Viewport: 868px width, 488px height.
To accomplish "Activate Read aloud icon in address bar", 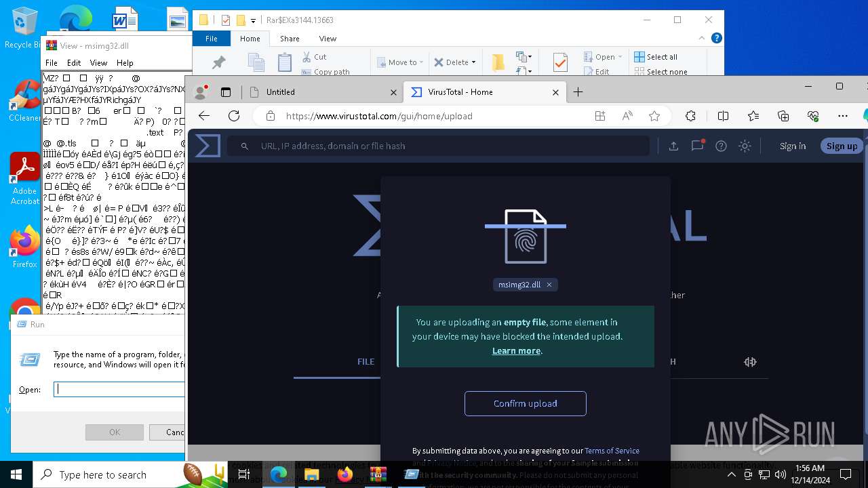I will pyautogui.click(x=627, y=116).
